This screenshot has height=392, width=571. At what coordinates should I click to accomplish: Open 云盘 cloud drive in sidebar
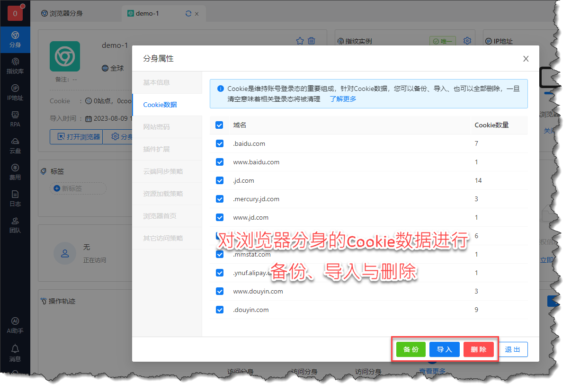pyautogui.click(x=15, y=145)
